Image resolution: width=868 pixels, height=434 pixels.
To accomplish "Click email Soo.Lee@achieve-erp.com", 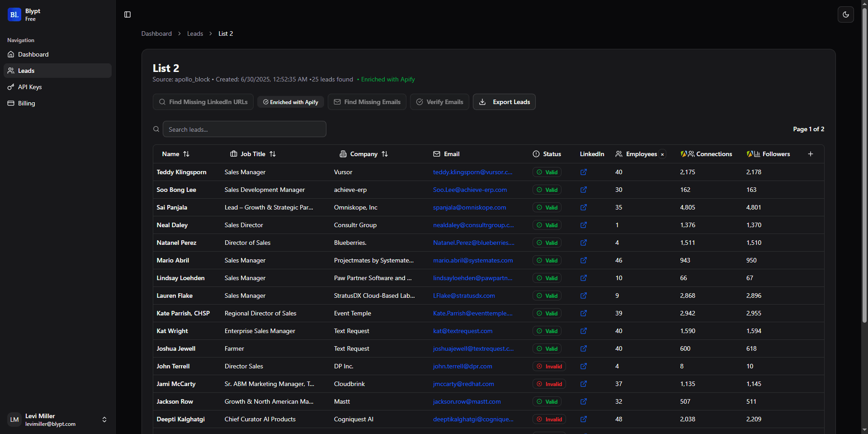I will coord(470,190).
